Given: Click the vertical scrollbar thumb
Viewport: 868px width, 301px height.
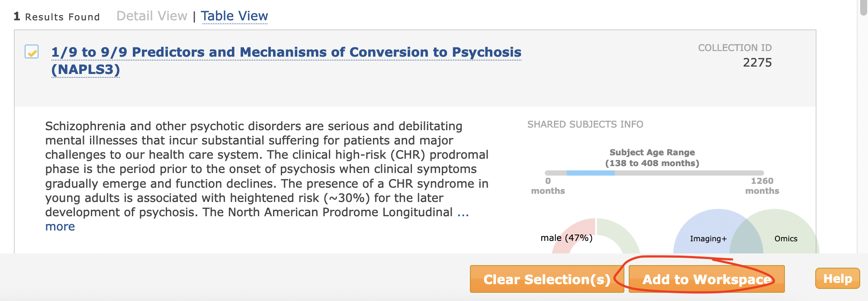Looking at the screenshot, I should (x=863, y=8).
